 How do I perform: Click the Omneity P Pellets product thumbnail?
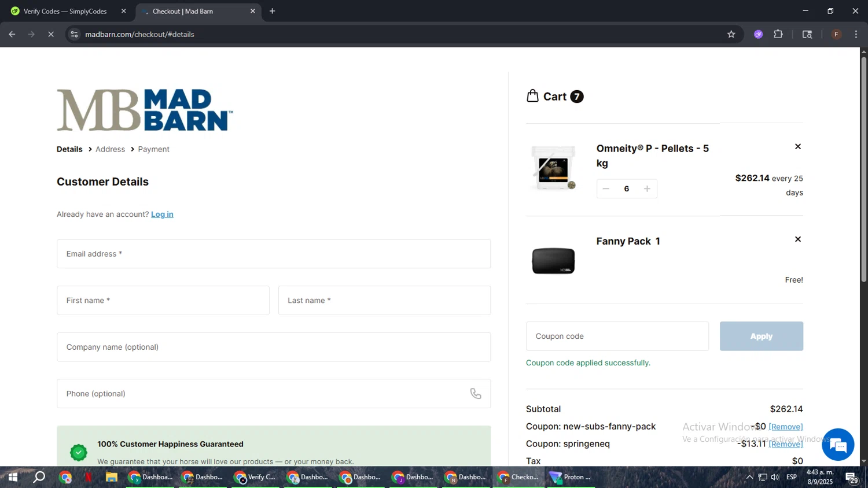[554, 168]
